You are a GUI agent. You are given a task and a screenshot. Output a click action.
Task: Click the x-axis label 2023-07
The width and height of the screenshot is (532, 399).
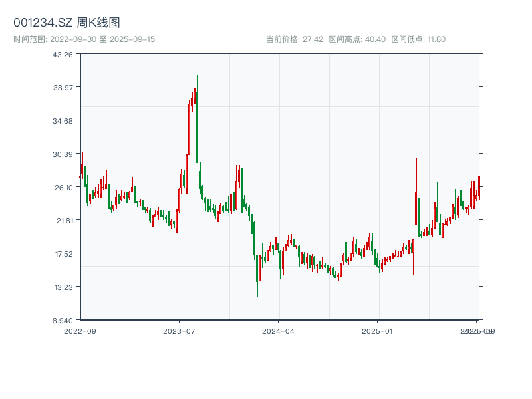[x=179, y=331]
